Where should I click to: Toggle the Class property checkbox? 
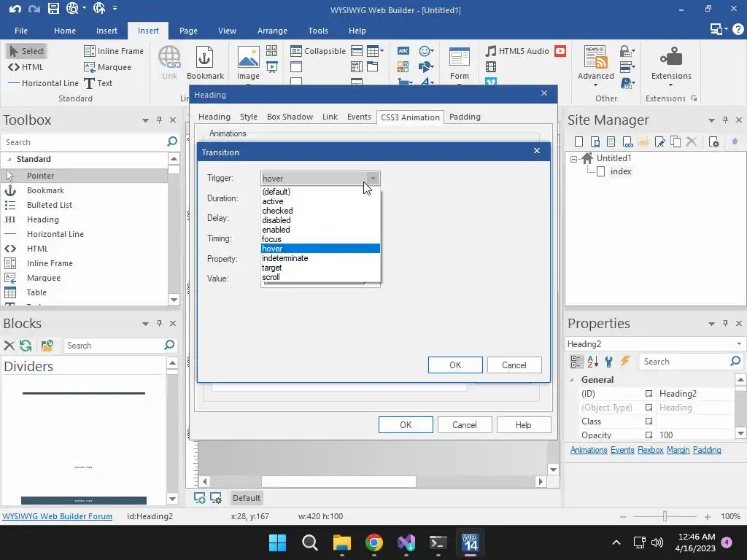point(649,421)
